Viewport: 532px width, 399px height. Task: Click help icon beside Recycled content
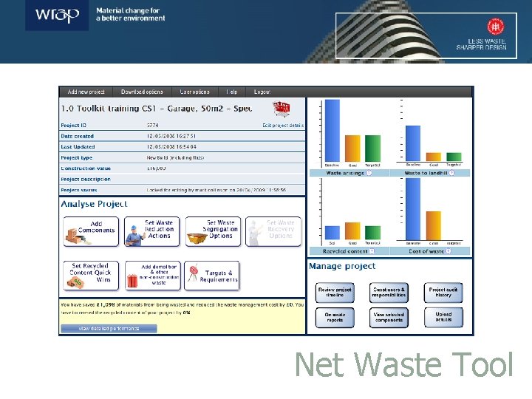click(372, 251)
